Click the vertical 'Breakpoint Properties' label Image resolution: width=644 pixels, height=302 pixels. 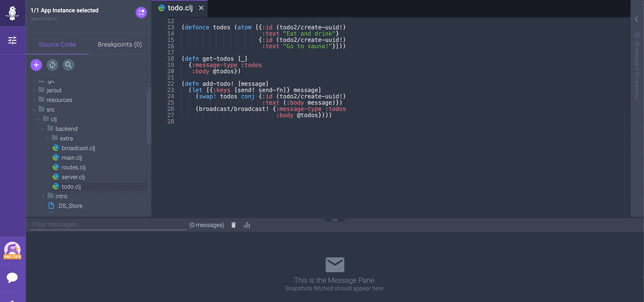coord(636,70)
